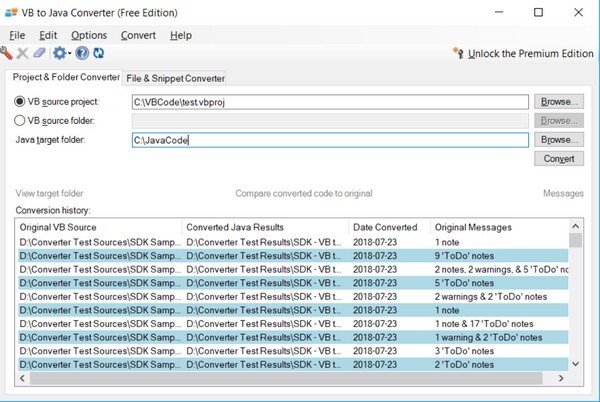This screenshot has width=600, height=402.
Task: Click the app icon in title bar
Action: 11,13
